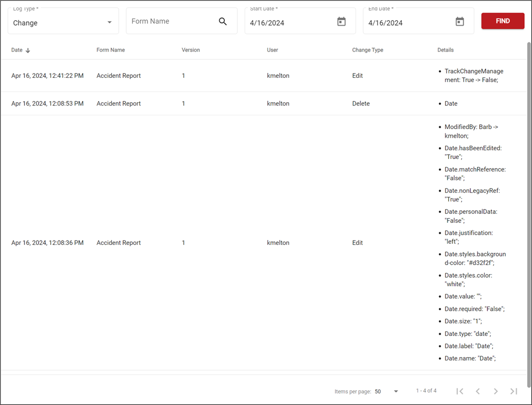Click the Date.nonLegacyRef detail entry
This screenshot has width=532, height=405.
click(472, 195)
